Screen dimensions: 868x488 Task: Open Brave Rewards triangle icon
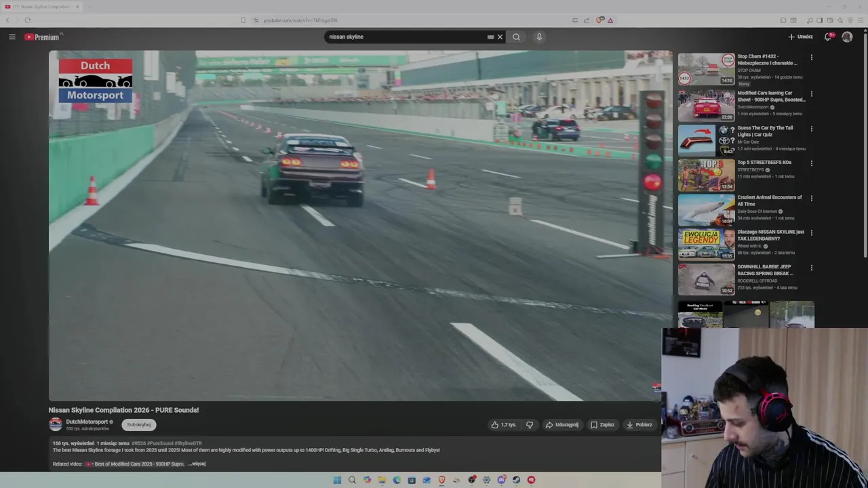[610, 20]
